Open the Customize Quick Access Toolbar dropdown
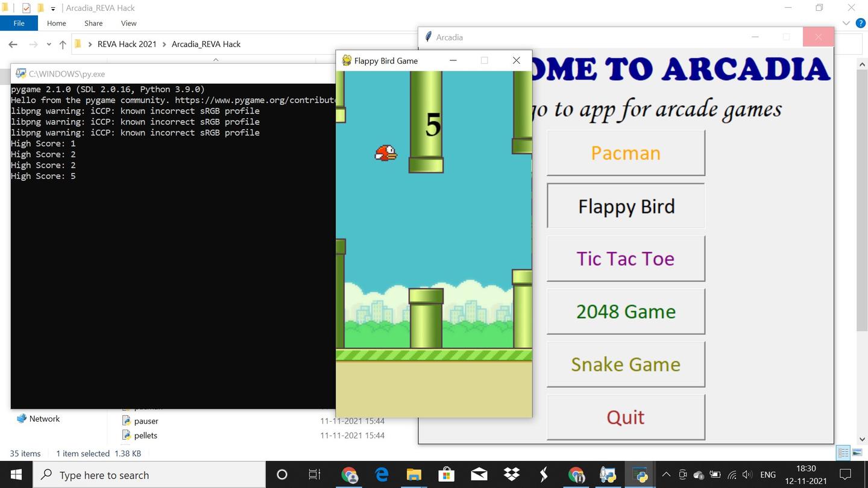This screenshot has width=868, height=488. pos(53,8)
